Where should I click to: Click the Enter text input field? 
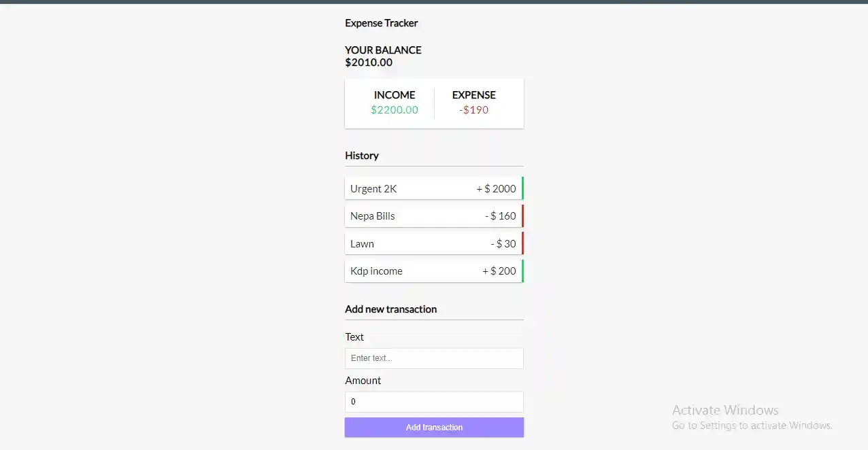click(x=434, y=358)
